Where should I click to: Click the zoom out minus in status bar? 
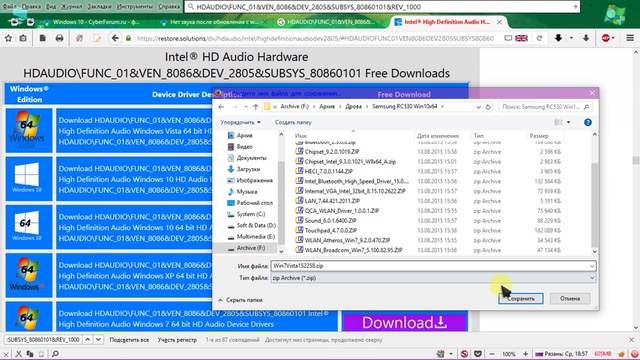492,354
